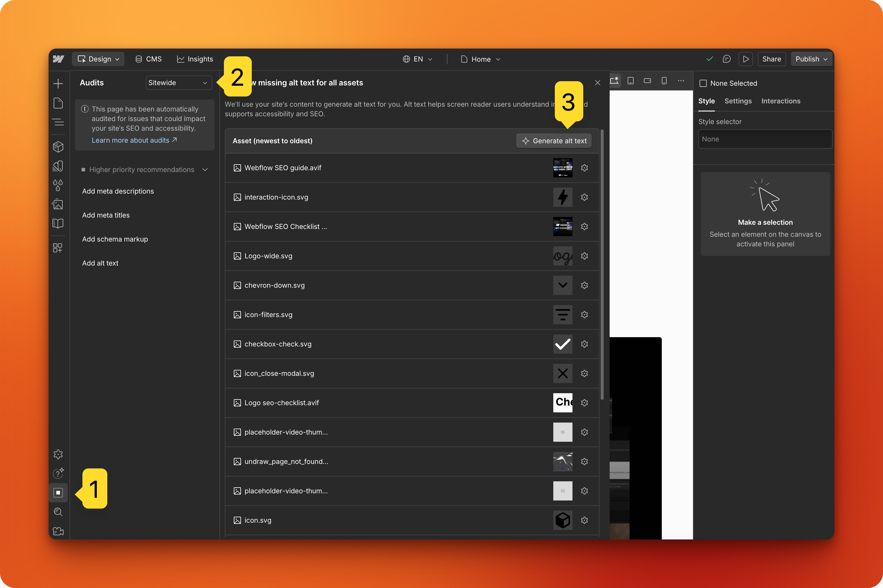The width and height of the screenshot is (883, 588).
Task: Click the Preview play button in top bar
Action: click(745, 59)
